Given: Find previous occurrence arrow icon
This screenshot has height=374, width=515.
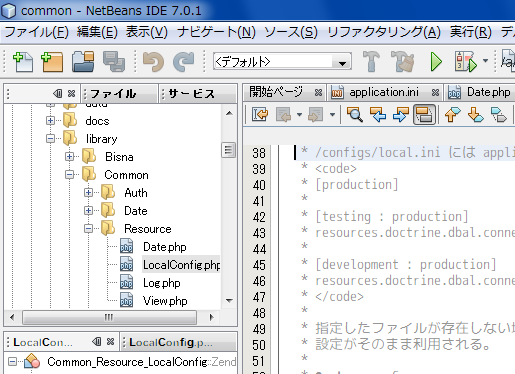Looking at the screenshot, I should coord(378,115).
